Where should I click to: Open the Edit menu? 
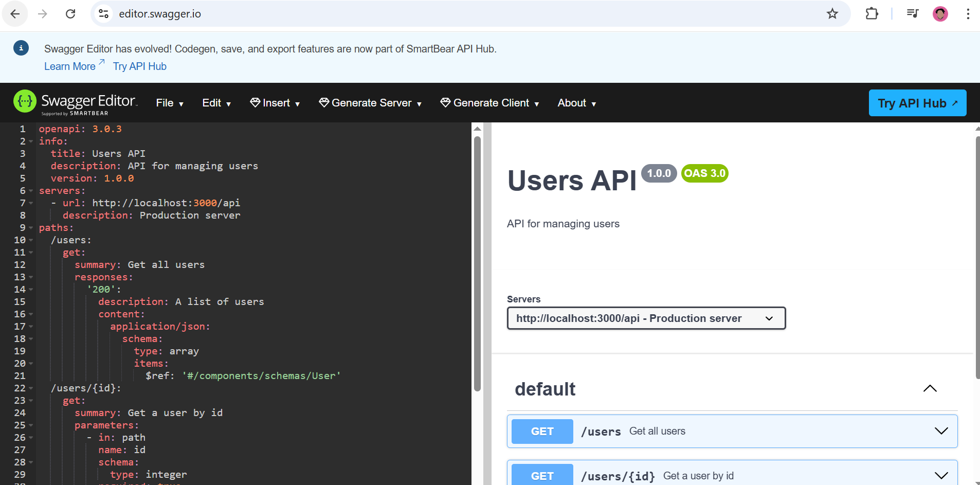(x=216, y=103)
